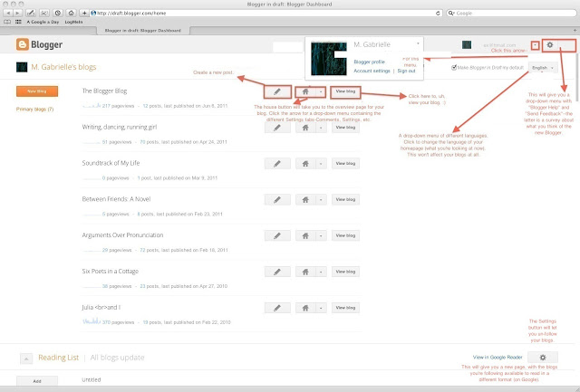
Task: Click the draft.blogger.com address bar
Action: [266, 13]
